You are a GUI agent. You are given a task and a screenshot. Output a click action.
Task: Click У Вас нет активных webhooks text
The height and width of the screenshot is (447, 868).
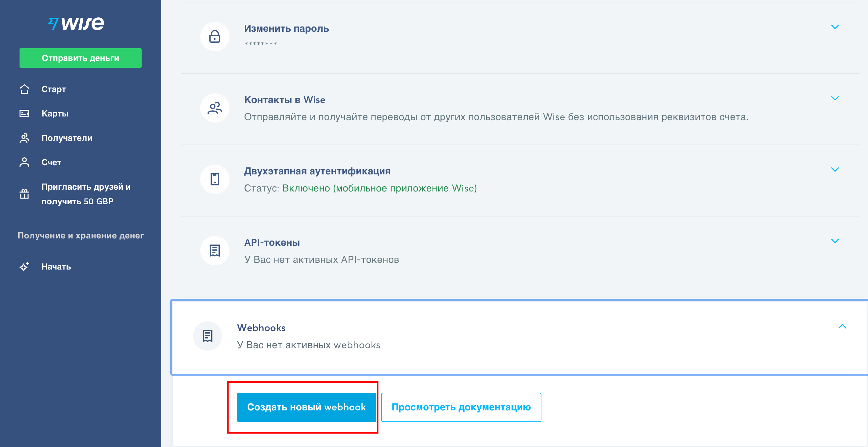[x=309, y=345]
